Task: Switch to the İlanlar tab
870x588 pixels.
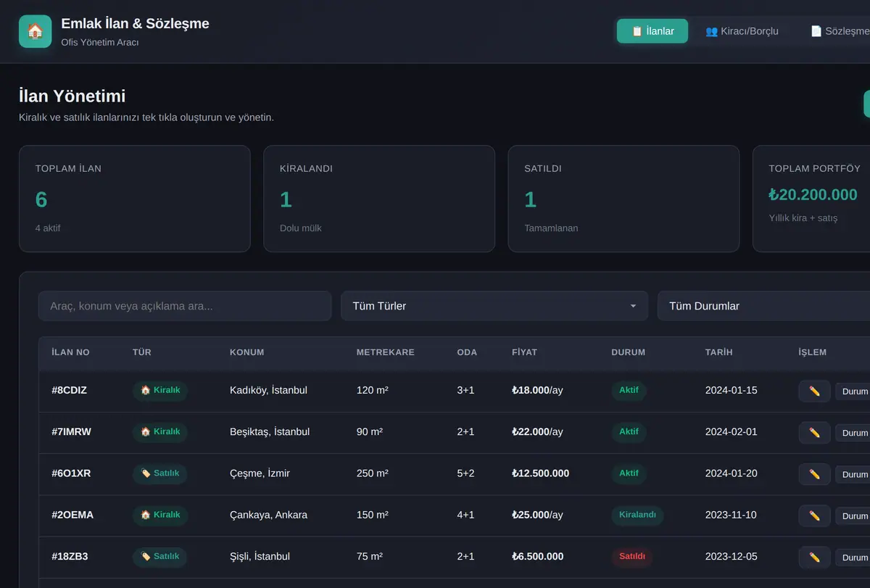Action: pyautogui.click(x=652, y=31)
